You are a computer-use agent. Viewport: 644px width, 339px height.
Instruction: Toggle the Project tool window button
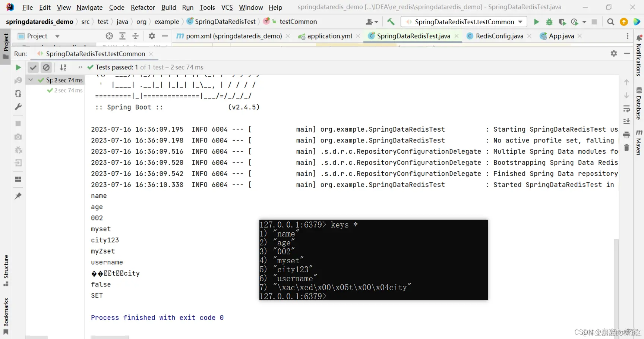[6, 46]
